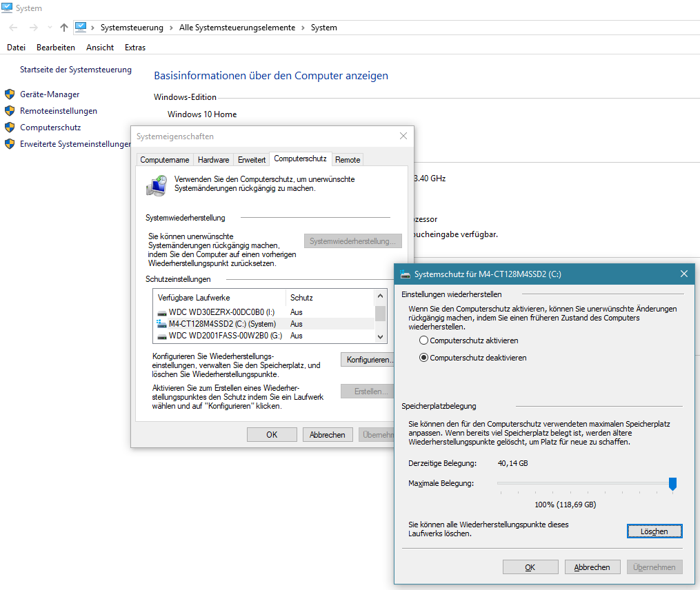The height and width of the screenshot is (590, 700).
Task: Go up one level with up arrow
Action: 64,28
